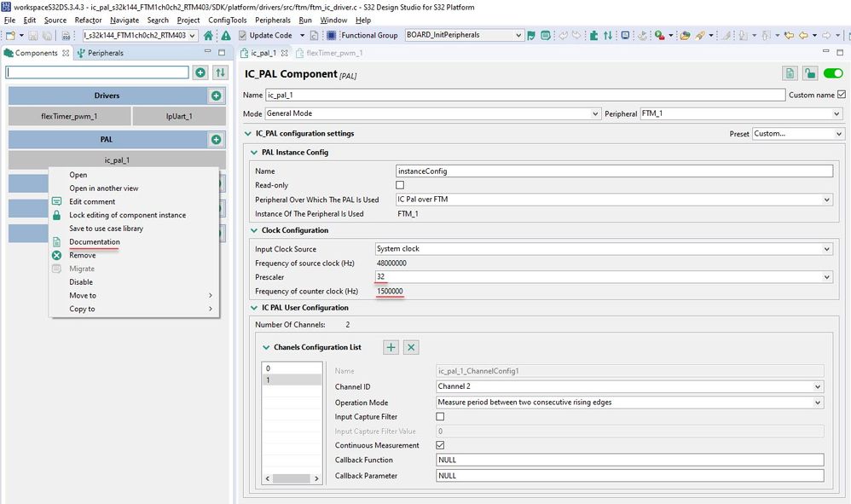Image resolution: width=851 pixels, height=504 pixels.
Task: Open the IC_PAL documentation page icon
Action: [790, 73]
